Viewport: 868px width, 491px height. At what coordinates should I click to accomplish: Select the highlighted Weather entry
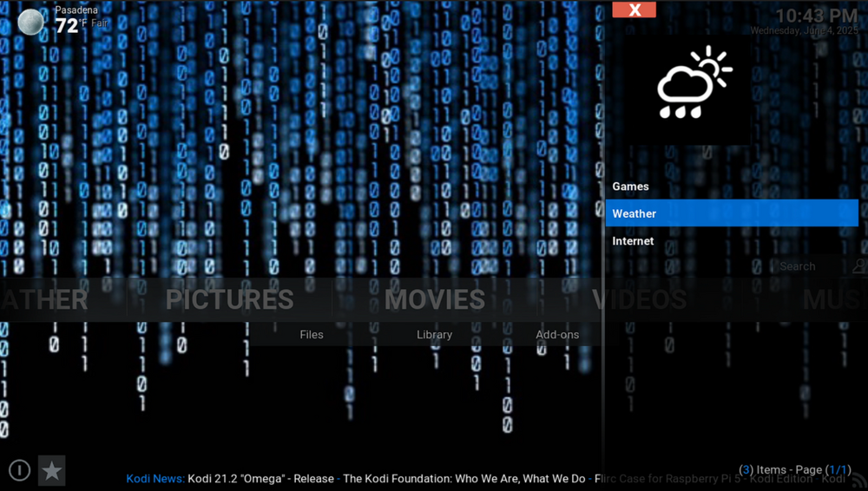tap(732, 213)
